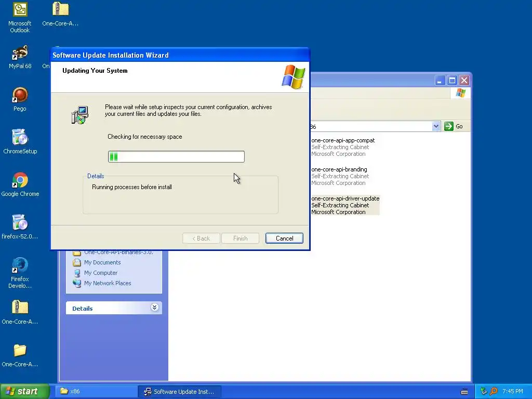The width and height of the screenshot is (532, 399).
Task: Click the Explorer address field
Action: click(x=371, y=126)
